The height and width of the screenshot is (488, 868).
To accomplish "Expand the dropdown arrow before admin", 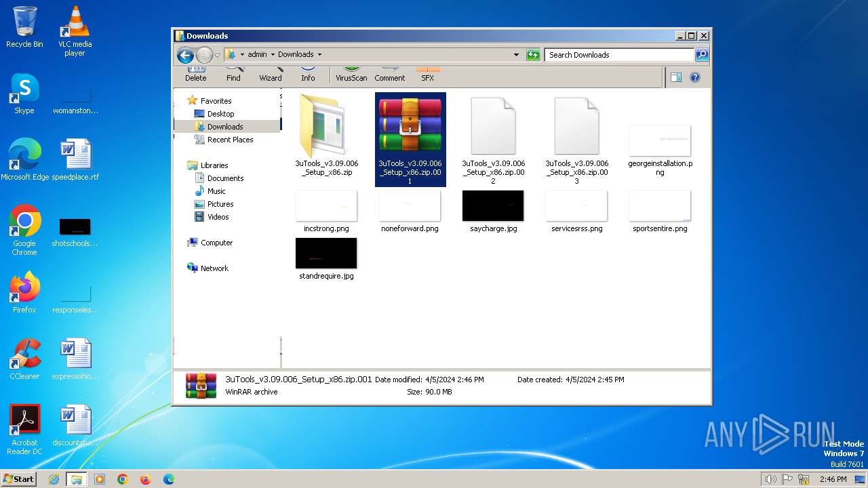I will pyautogui.click(x=242, y=54).
